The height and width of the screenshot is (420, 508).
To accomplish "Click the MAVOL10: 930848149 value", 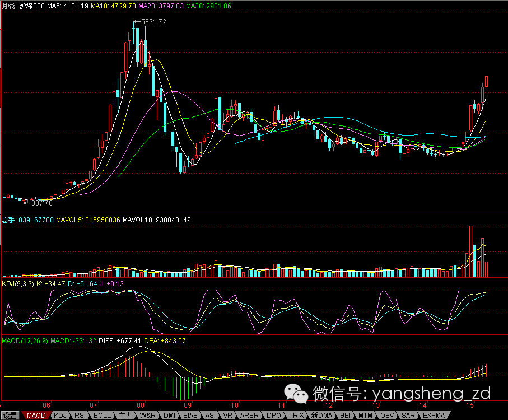I will point(157,220).
